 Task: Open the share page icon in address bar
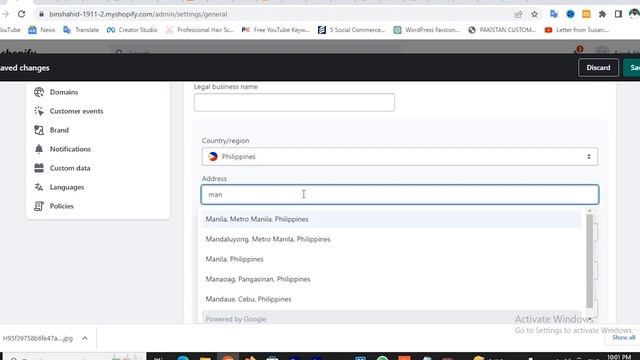518,14
